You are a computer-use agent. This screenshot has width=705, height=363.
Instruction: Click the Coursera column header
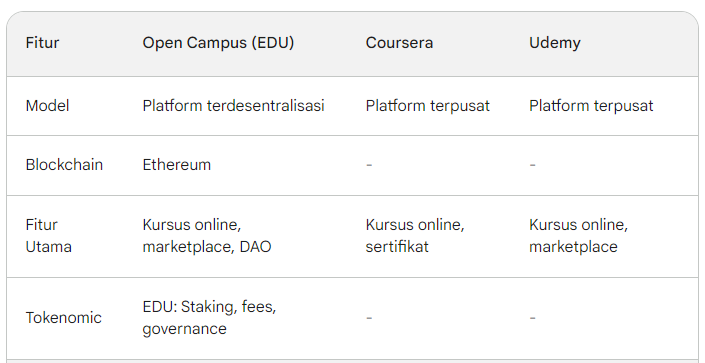pos(399,43)
